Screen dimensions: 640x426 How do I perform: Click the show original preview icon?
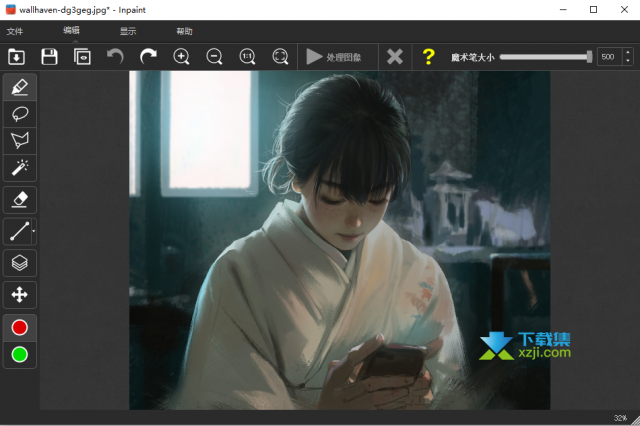(x=82, y=57)
